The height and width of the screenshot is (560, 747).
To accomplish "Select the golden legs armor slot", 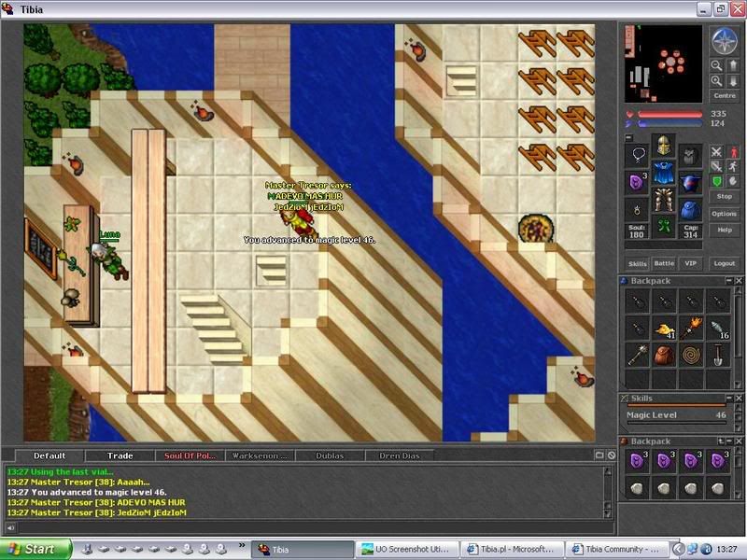I will click(x=664, y=200).
